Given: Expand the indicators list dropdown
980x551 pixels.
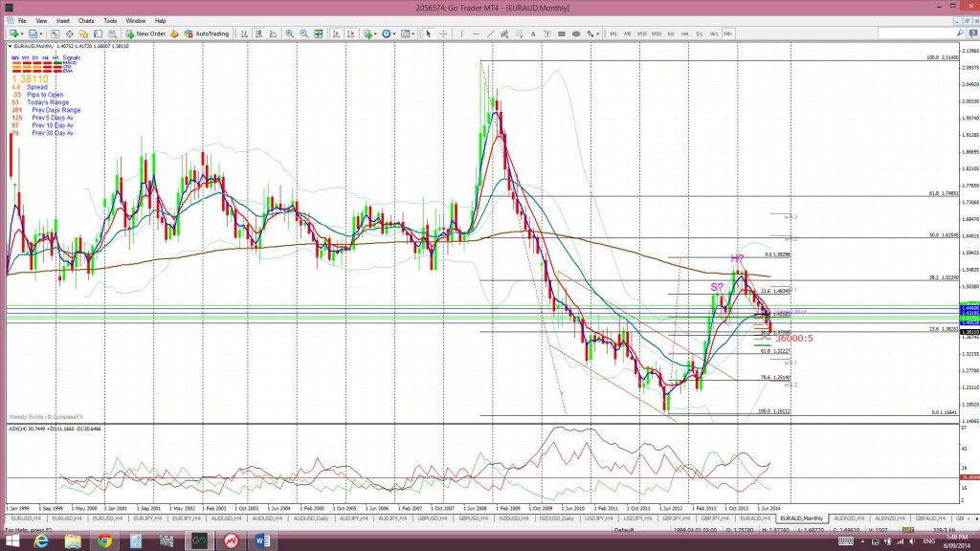Looking at the screenshot, I should pos(373,33).
